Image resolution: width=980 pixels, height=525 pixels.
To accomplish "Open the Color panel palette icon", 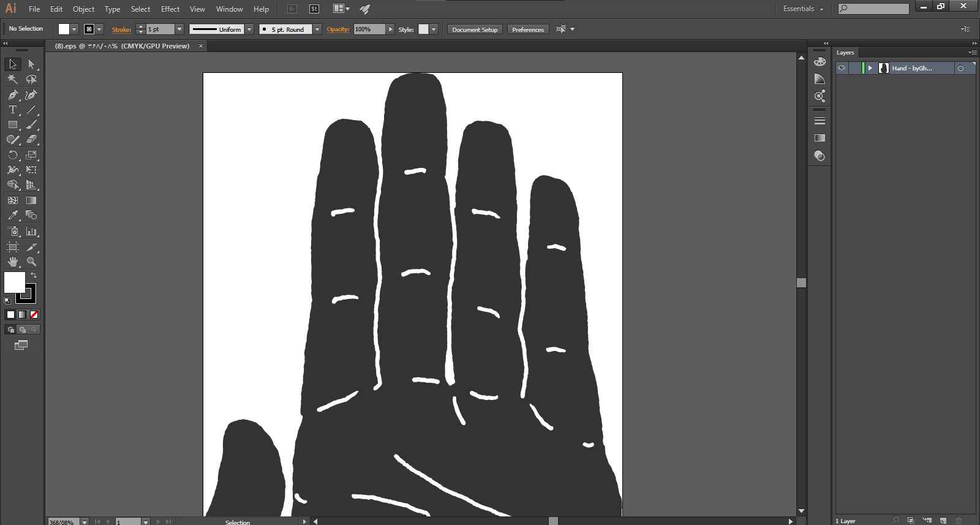I will (820, 62).
